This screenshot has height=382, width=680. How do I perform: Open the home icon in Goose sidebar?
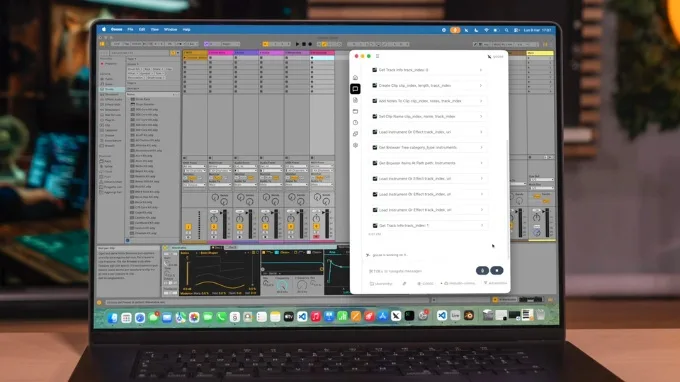click(355, 78)
